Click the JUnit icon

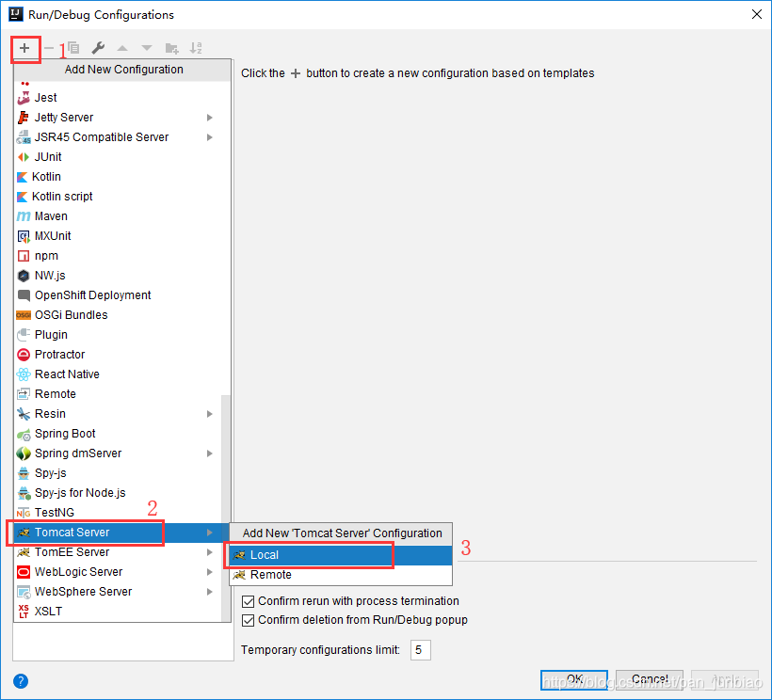click(x=24, y=157)
